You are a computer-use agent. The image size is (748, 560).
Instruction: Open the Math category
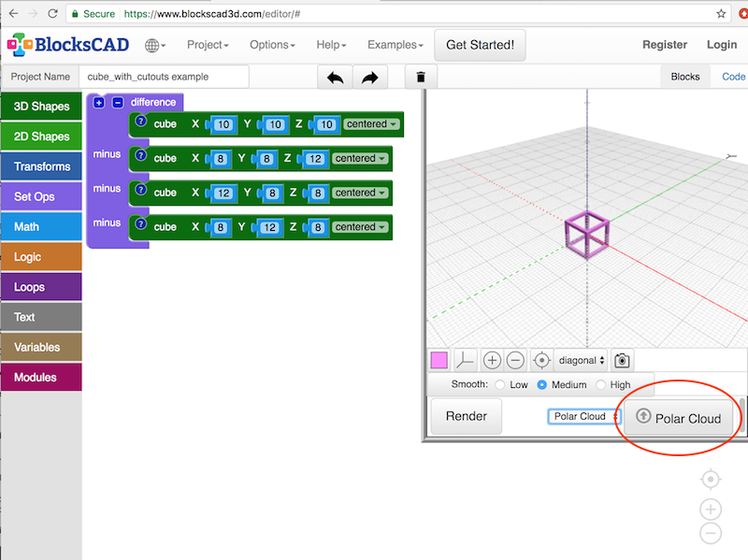coord(41,226)
